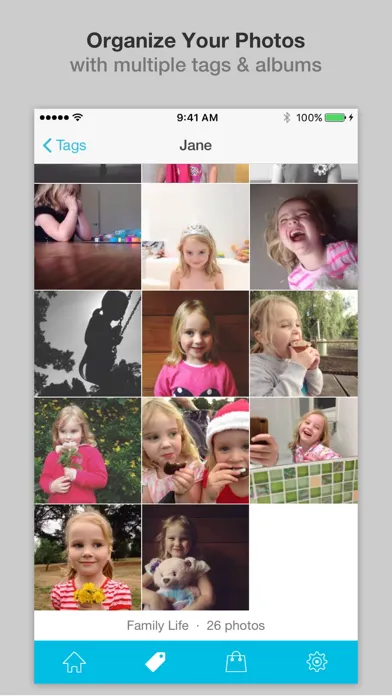
Task: Open black and white swing silhouette photo
Action: click(87, 344)
